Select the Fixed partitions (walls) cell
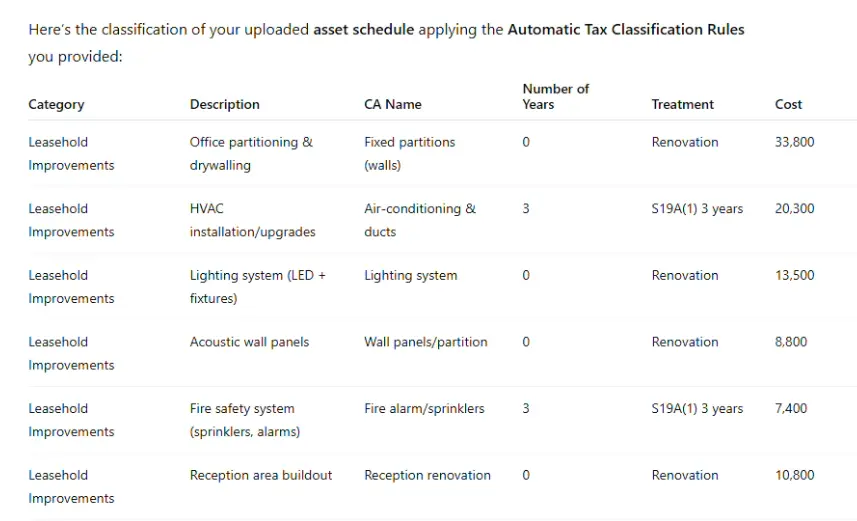 (410, 154)
